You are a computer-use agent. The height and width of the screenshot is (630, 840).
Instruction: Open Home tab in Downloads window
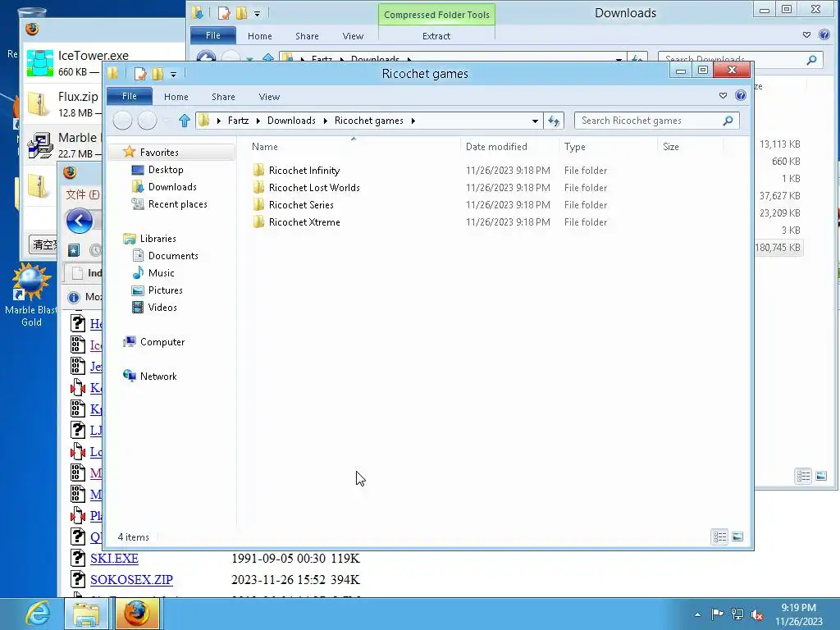click(x=260, y=36)
